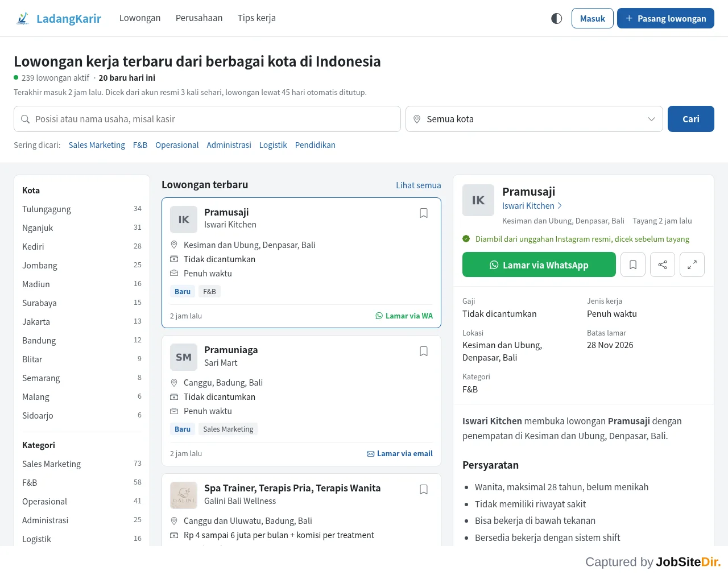Select quick search Operasional
The image size is (728, 579).
pos(177,145)
